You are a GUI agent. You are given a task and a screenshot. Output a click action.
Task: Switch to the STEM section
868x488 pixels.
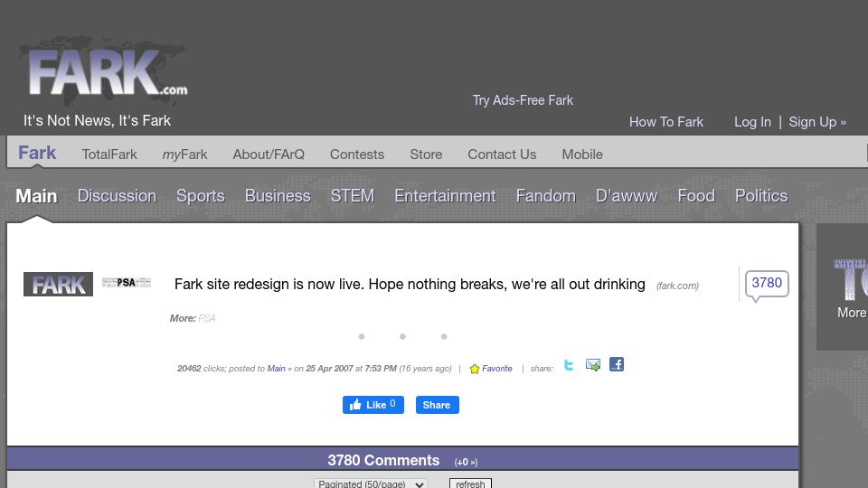[353, 196]
